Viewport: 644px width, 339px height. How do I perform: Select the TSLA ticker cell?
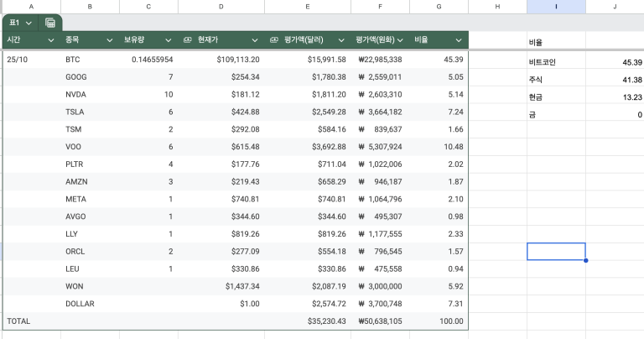[x=90, y=112]
